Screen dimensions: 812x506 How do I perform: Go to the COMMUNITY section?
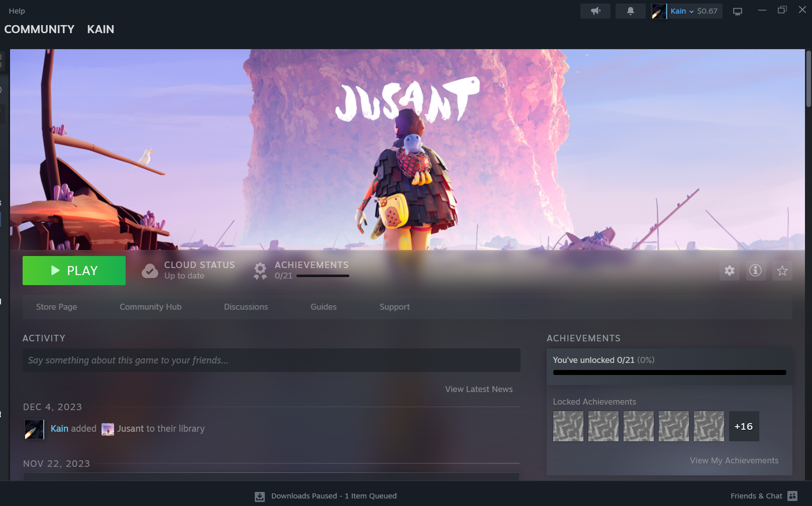(39, 29)
